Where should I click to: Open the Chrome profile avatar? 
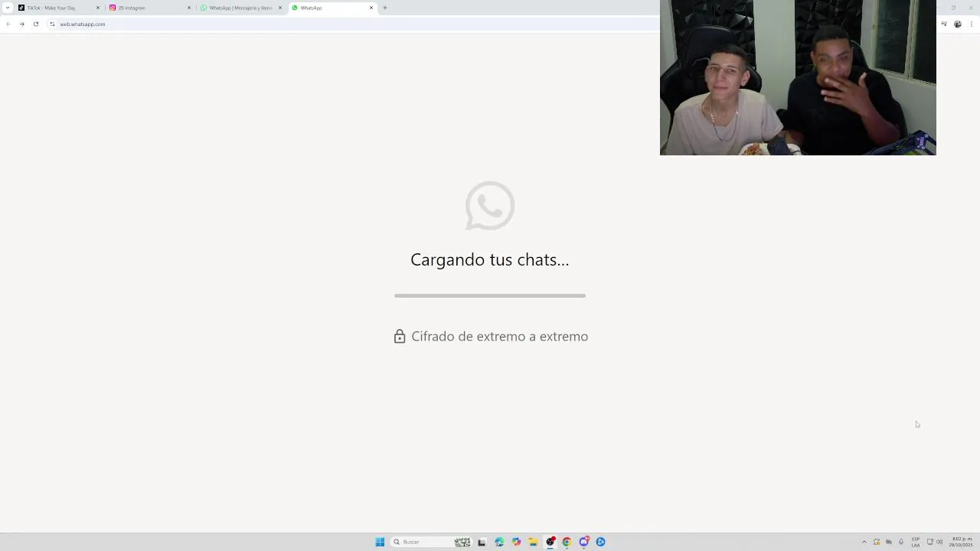click(957, 24)
